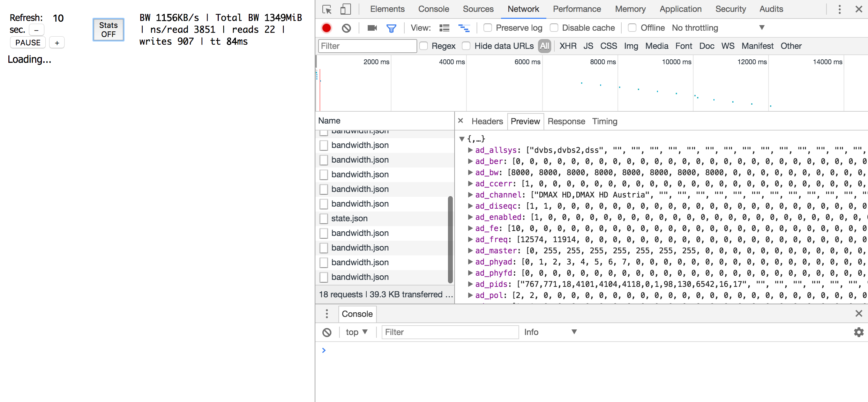Screen dimensions: 868x402
Task: Open console settings with the gear icon
Action: 858,332
